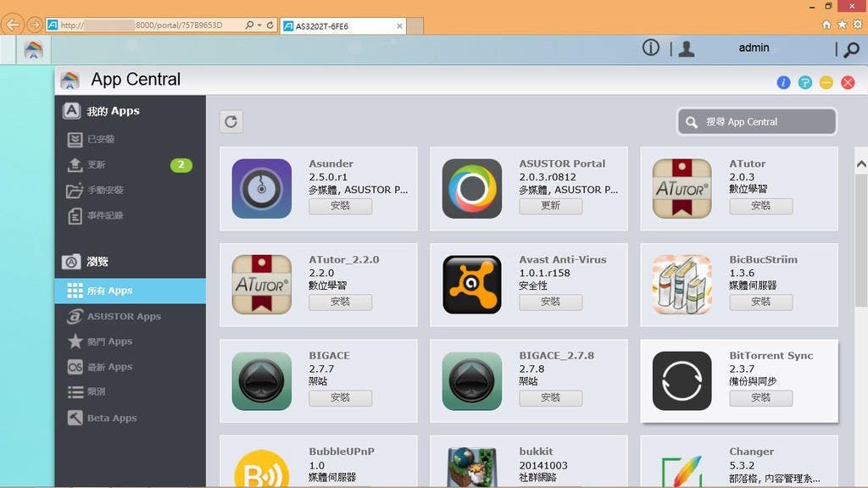
Task: Open the BIGACE 2.7.7 app icon
Action: 262,380
